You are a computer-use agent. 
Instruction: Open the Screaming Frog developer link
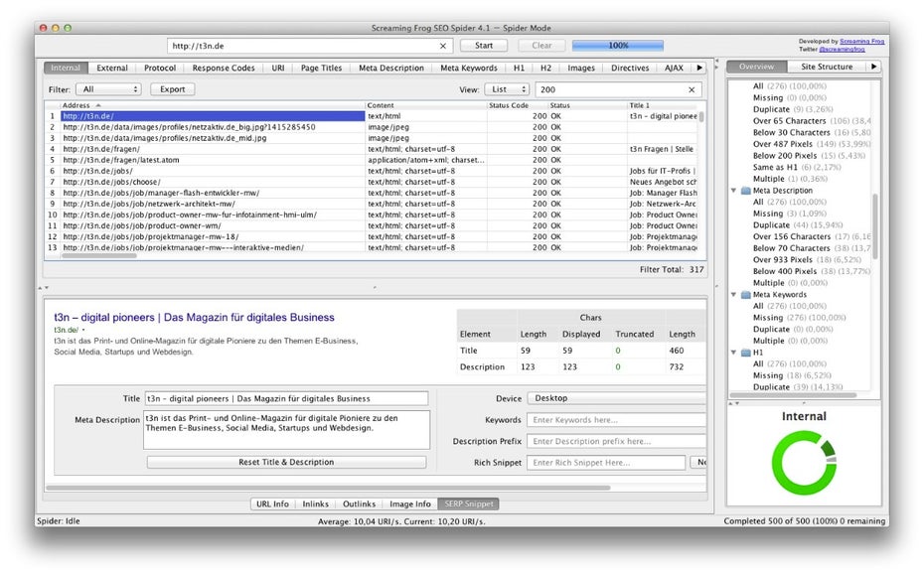click(x=861, y=42)
